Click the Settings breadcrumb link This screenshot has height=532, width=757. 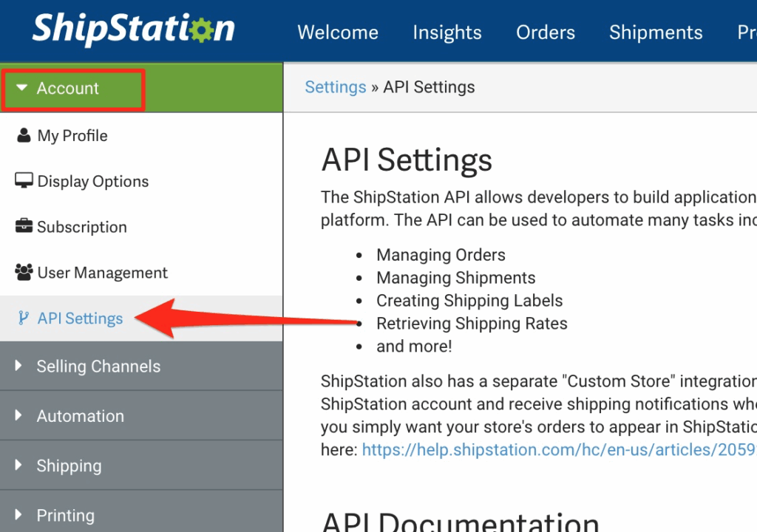(335, 87)
